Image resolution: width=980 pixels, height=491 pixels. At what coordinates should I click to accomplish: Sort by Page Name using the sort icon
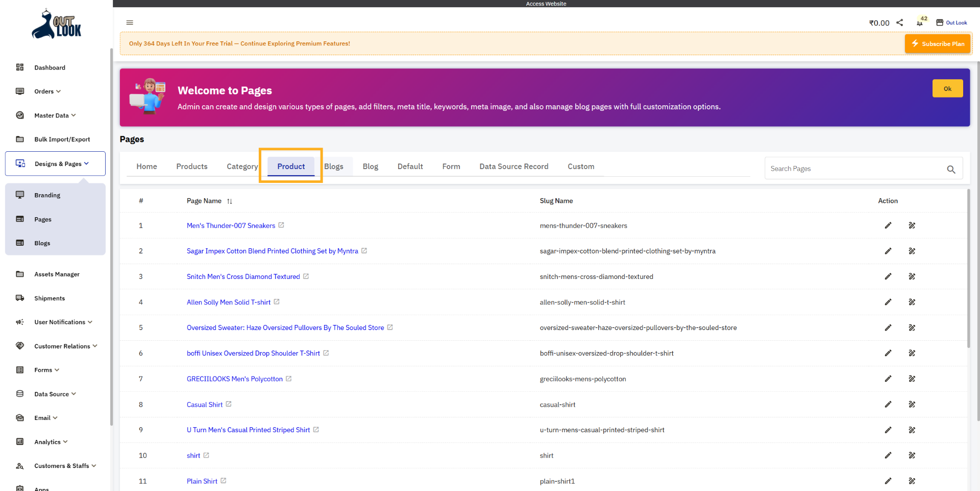coord(229,201)
